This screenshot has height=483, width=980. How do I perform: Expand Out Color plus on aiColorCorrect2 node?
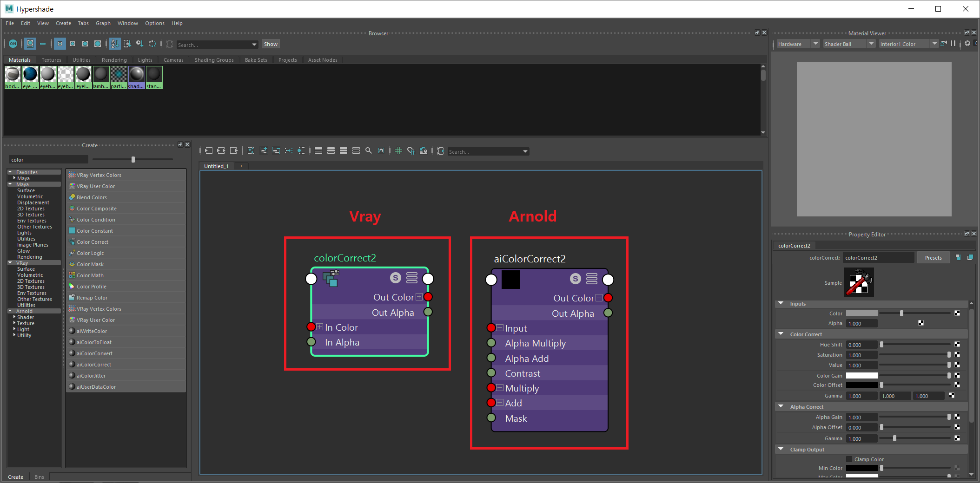599,298
